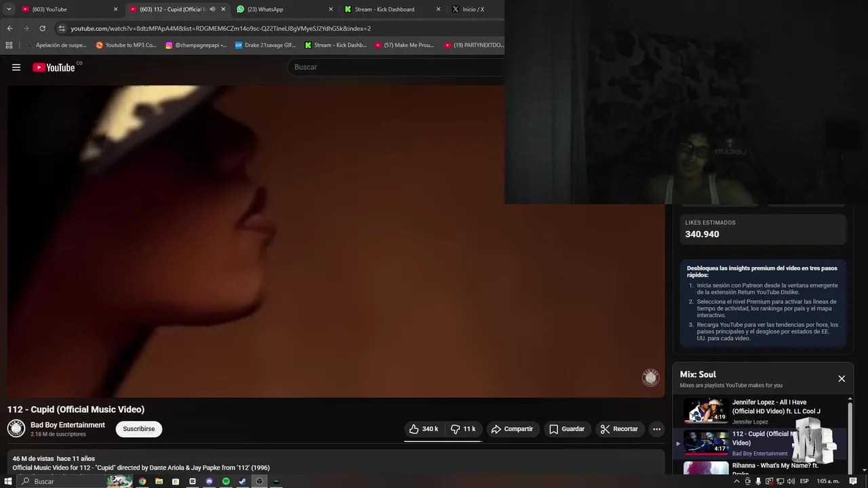Open the tab search dropdown arrow
Image resolution: width=868 pixels, height=488 pixels.
9,9
